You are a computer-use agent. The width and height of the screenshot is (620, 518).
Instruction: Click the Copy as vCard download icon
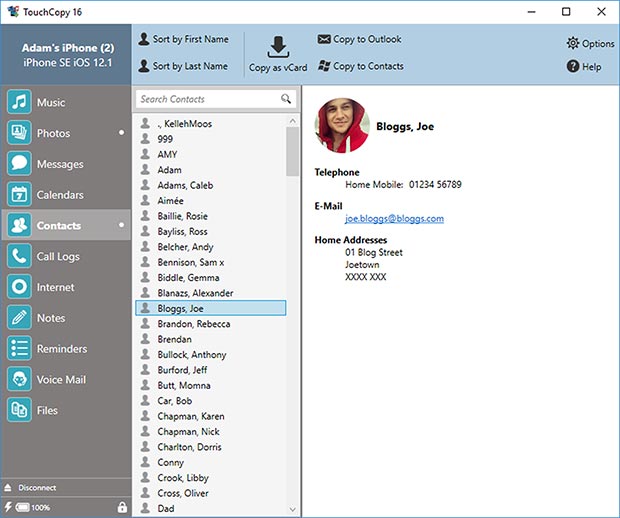click(x=279, y=47)
